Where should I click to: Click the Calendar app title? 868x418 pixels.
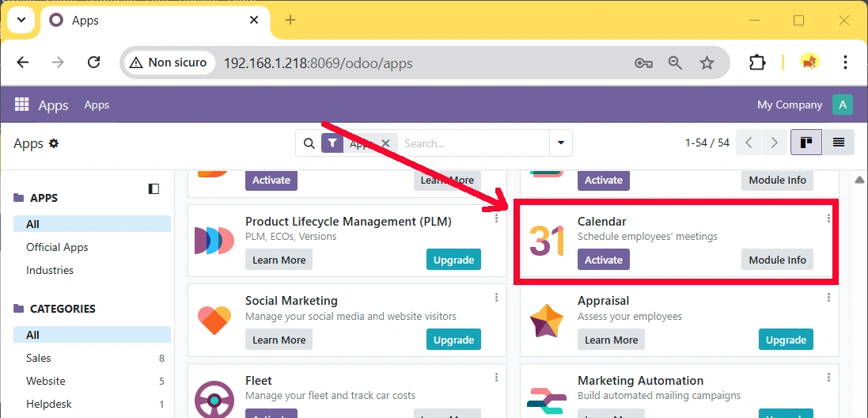(601, 222)
